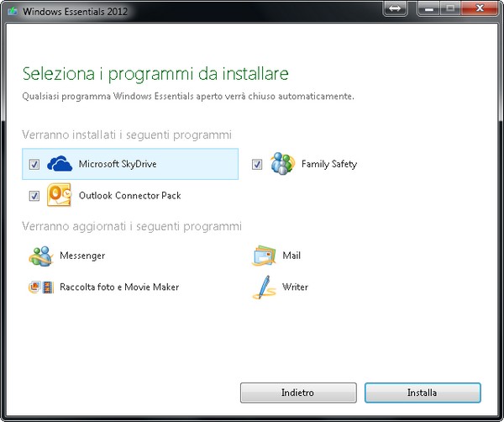Select the Family Safety label

(x=329, y=164)
